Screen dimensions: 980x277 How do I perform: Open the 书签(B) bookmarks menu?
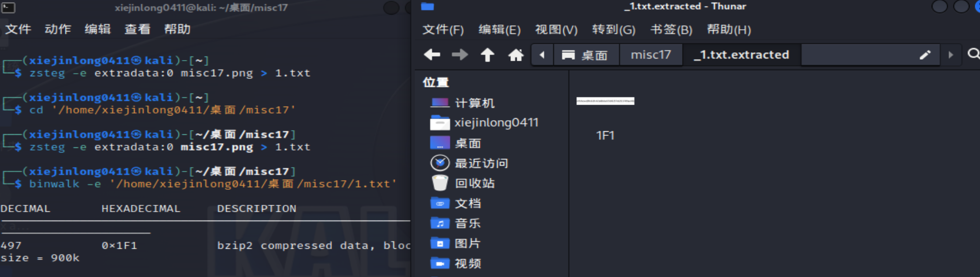pos(671,30)
